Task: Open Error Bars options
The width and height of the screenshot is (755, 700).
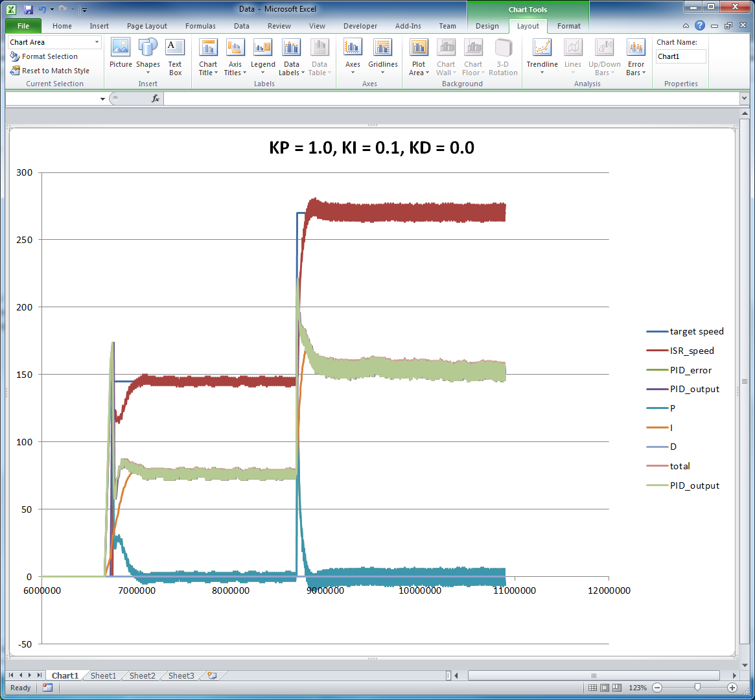Action: 636,57
